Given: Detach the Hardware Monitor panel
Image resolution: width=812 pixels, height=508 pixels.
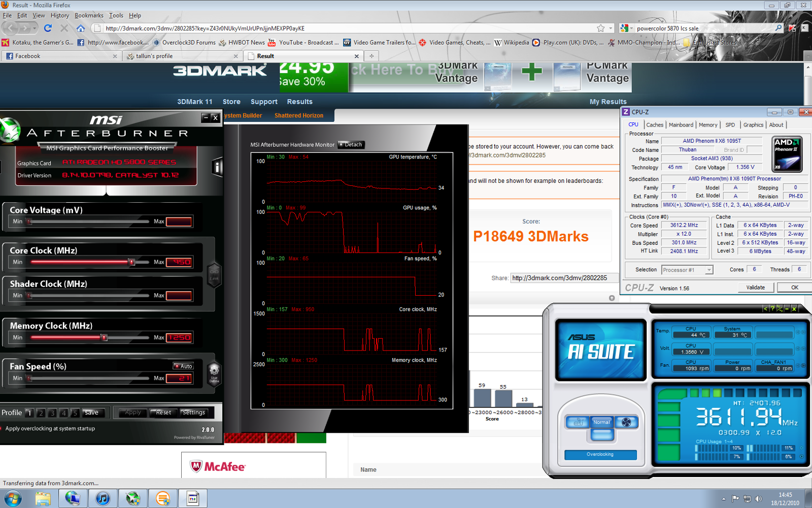Looking at the screenshot, I should (x=351, y=145).
